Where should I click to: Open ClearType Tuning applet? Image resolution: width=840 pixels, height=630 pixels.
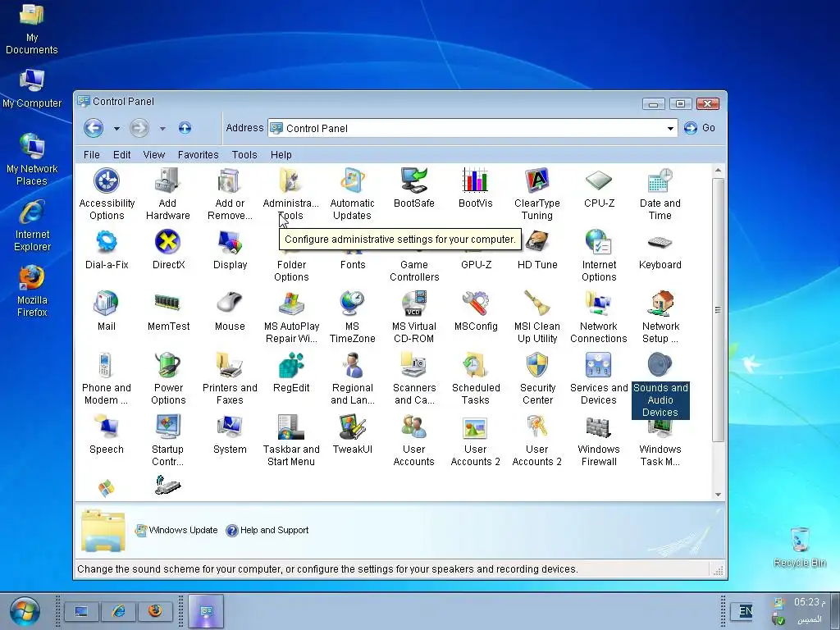pos(536,194)
